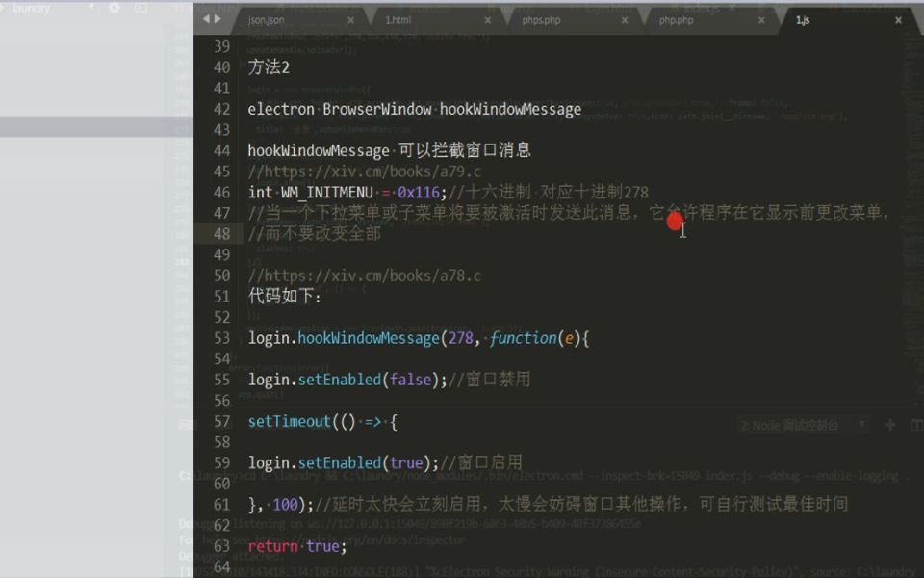
Task: Click the panel icon right of the plus icon
Action: pos(917,425)
